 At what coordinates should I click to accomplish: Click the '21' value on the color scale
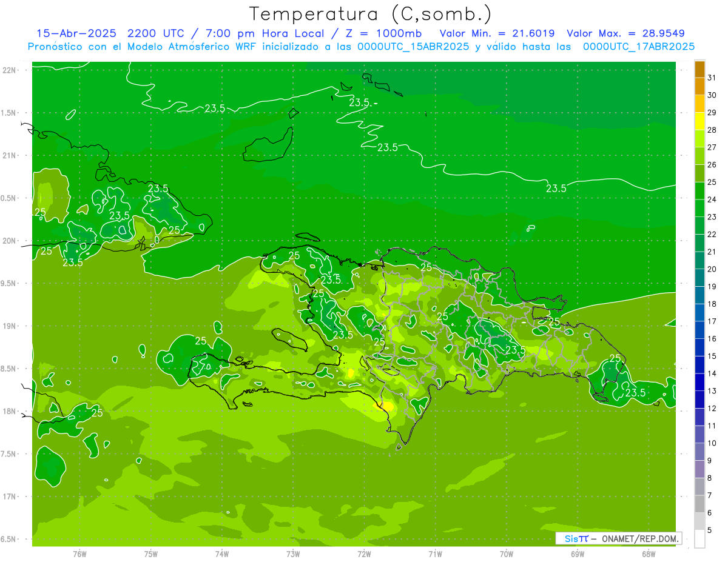[x=712, y=252]
